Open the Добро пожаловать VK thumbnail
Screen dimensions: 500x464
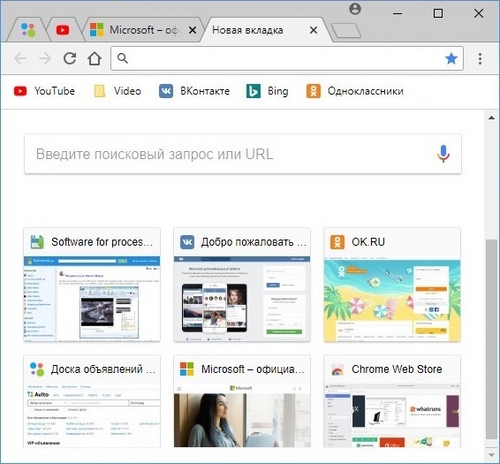(242, 285)
